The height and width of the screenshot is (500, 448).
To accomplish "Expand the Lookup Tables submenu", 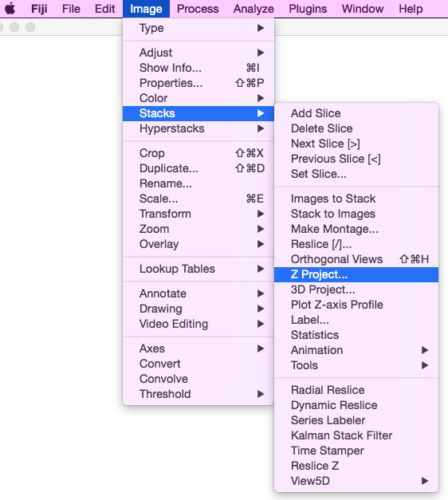I will (198, 269).
